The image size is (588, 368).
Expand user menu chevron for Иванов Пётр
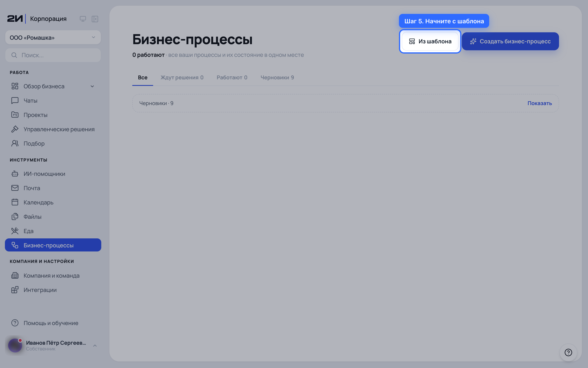tap(95, 346)
